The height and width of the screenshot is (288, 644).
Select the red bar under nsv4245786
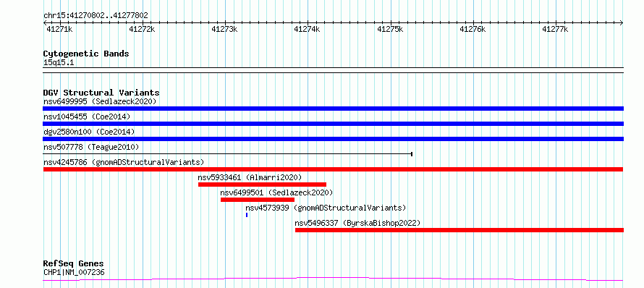pos(333,169)
